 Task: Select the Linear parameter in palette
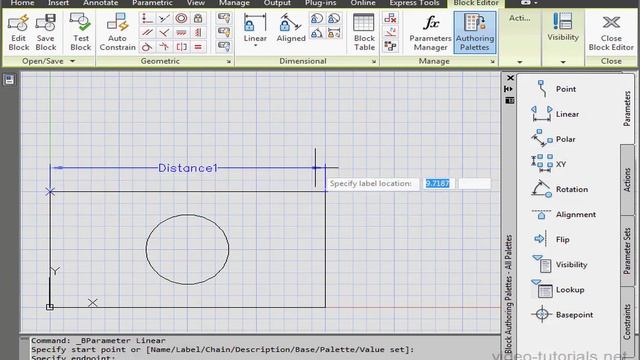coord(555,114)
